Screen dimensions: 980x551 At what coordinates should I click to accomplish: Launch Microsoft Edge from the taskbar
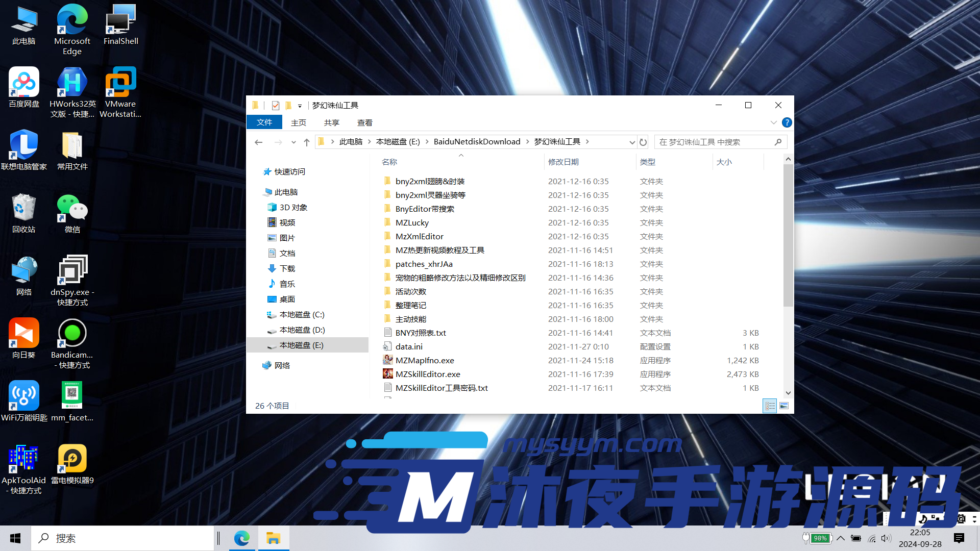point(241,538)
